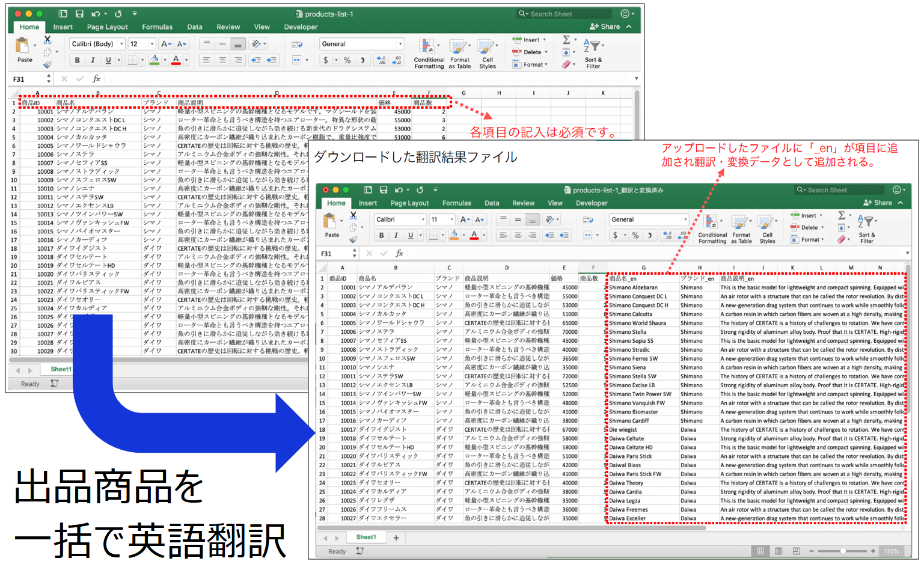Open Formulas tab in products-list-1 window
924x564 pixels.
157,27
